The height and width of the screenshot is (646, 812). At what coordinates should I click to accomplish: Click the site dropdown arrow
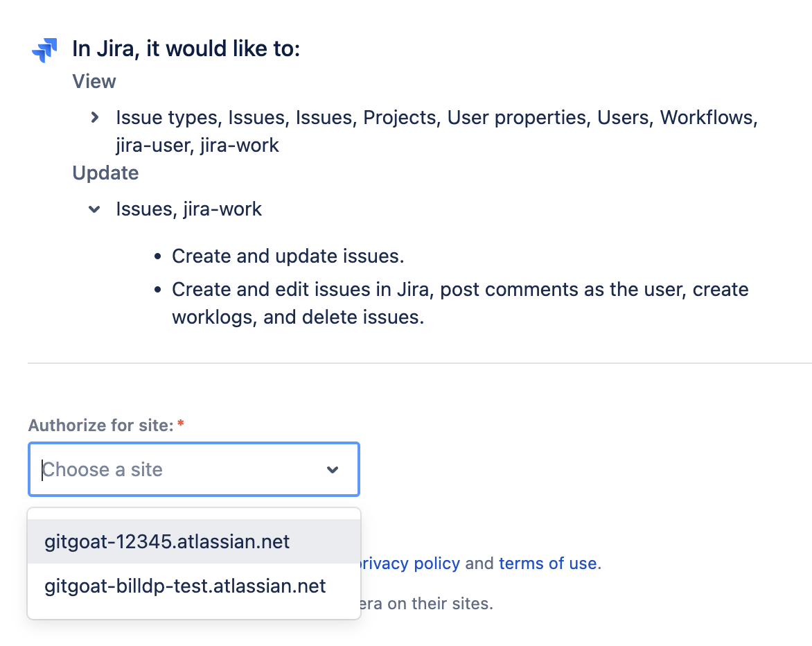click(333, 470)
